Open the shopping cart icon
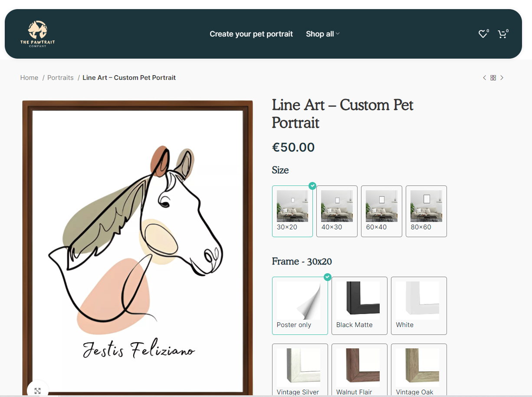The width and height of the screenshot is (532, 397). pyautogui.click(x=502, y=34)
